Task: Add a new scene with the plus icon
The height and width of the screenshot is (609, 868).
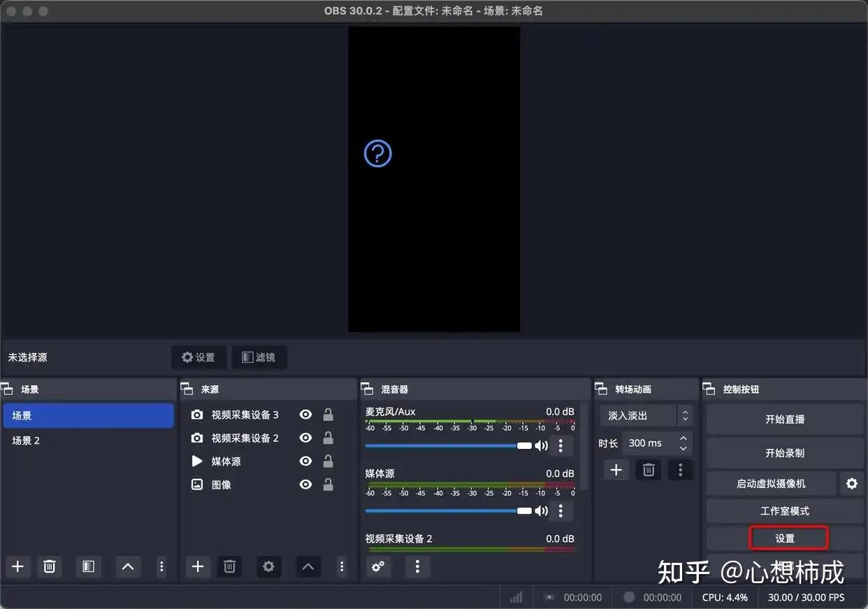Action: (x=17, y=567)
